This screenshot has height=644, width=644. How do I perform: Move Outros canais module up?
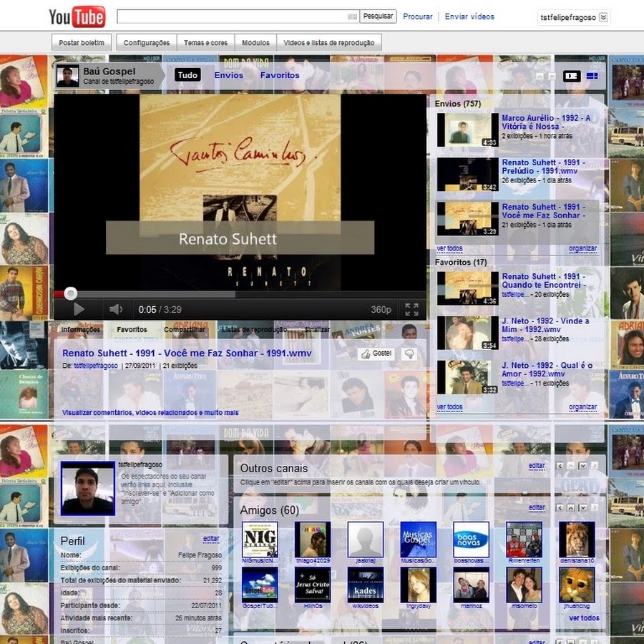coord(570,466)
